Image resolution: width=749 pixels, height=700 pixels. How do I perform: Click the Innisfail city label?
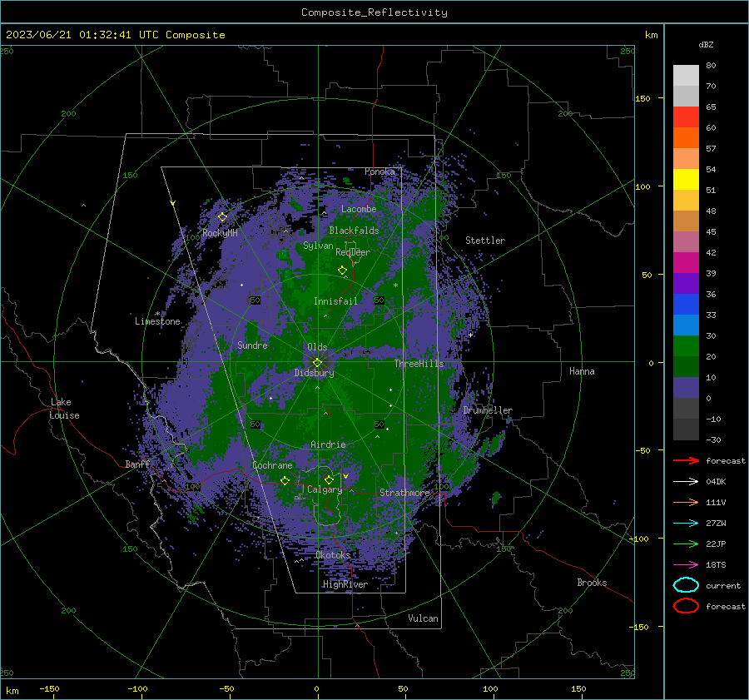pyautogui.click(x=336, y=301)
